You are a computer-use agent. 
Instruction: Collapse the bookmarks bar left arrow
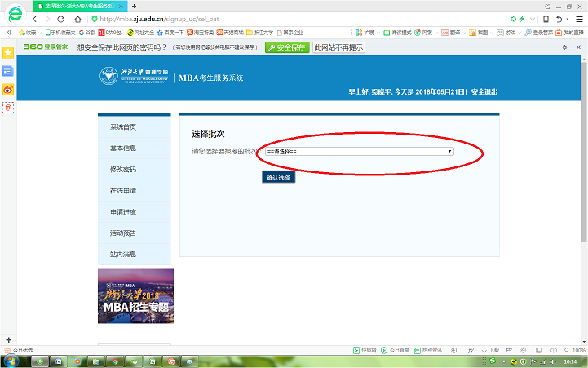click(x=9, y=33)
